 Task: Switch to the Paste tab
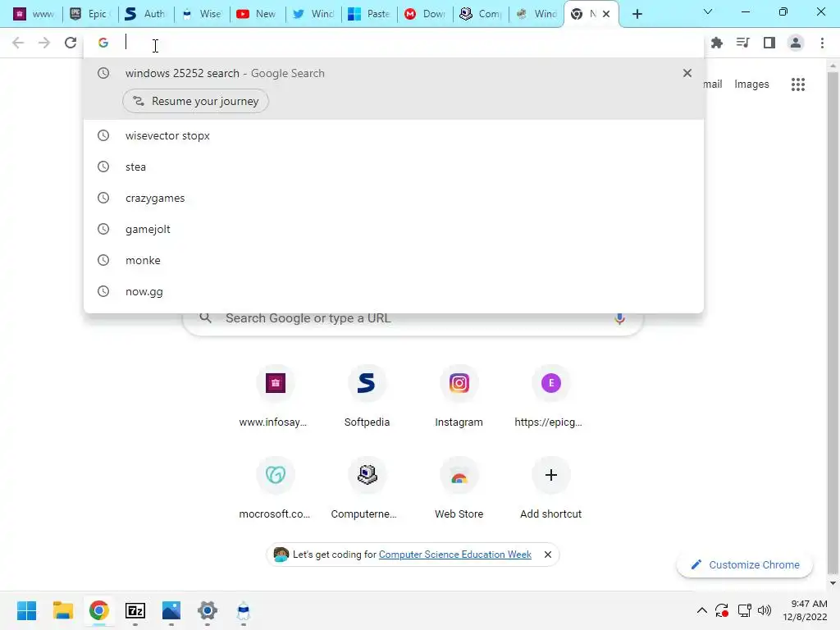[x=369, y=14]
